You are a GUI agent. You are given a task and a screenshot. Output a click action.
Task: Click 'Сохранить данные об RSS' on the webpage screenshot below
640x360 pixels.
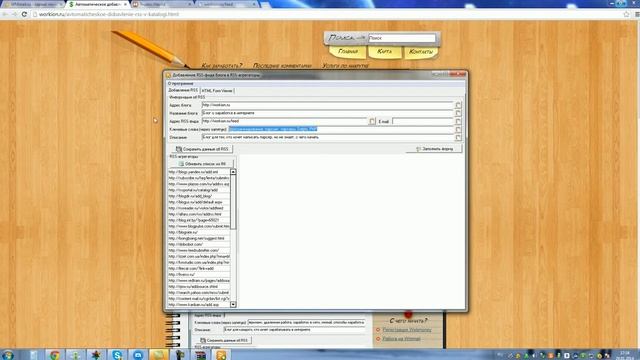[224, 340]
